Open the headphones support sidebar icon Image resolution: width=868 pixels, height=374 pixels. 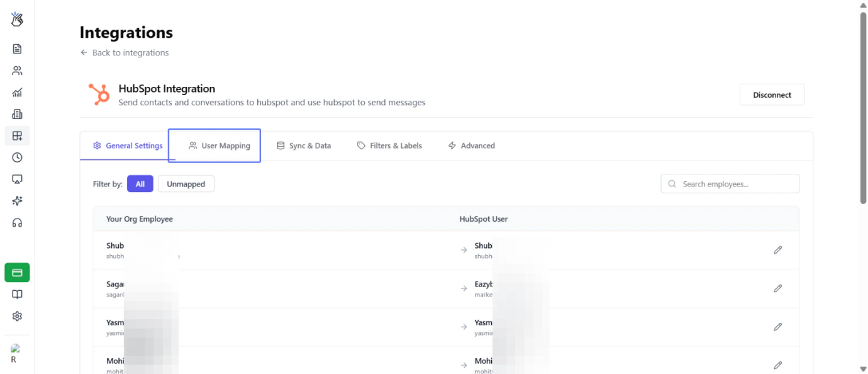coord(17,223)
